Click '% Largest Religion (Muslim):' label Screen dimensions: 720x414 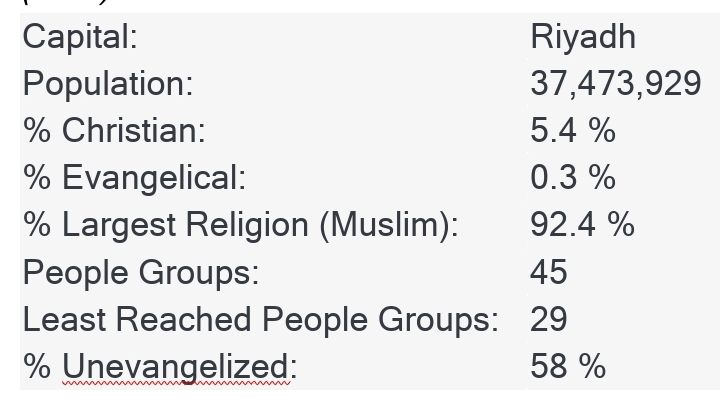(240, 225)
